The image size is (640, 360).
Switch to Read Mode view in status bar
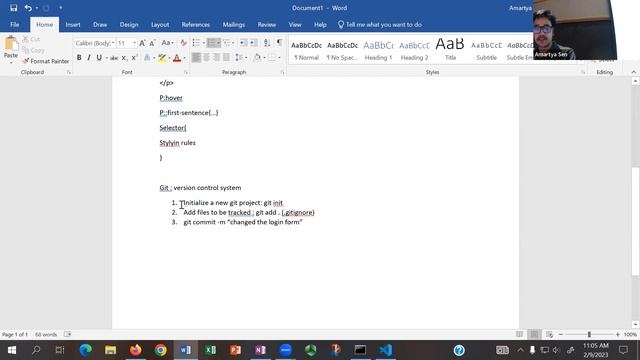click(519, 335)
